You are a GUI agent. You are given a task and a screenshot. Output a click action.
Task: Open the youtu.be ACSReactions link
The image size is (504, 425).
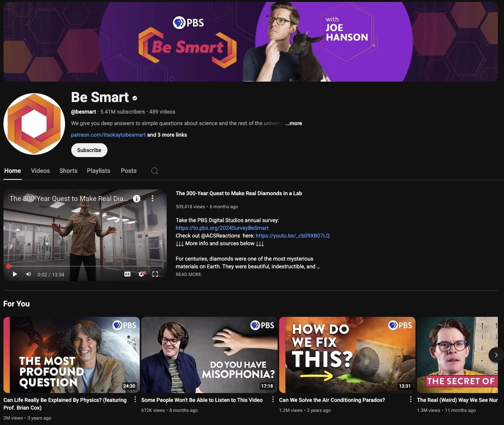[x=293, y=236]
